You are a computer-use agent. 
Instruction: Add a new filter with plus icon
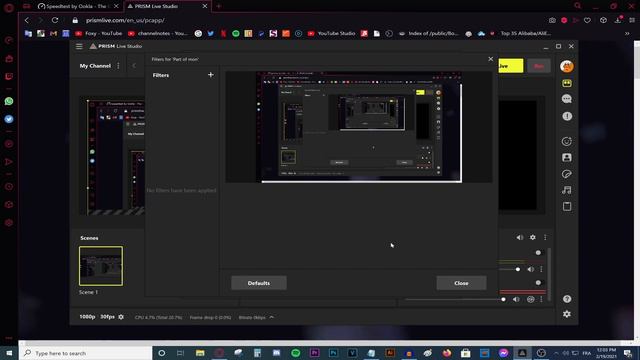(211, 75)
